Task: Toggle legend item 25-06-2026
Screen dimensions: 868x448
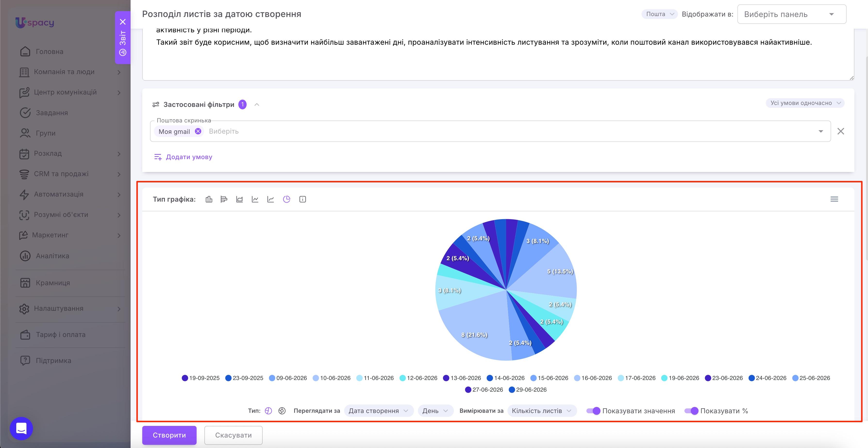Action: tap(811, 378)
